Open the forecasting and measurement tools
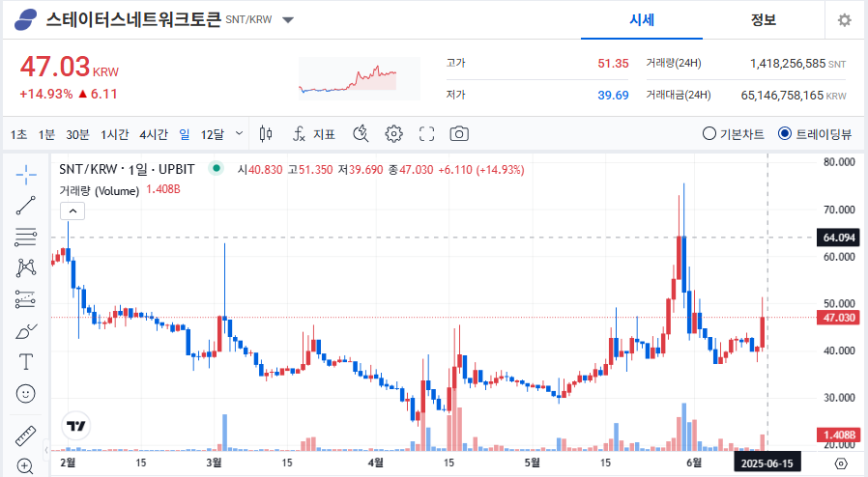This screenshot has height=477, width=868. (x=26, y=299)
